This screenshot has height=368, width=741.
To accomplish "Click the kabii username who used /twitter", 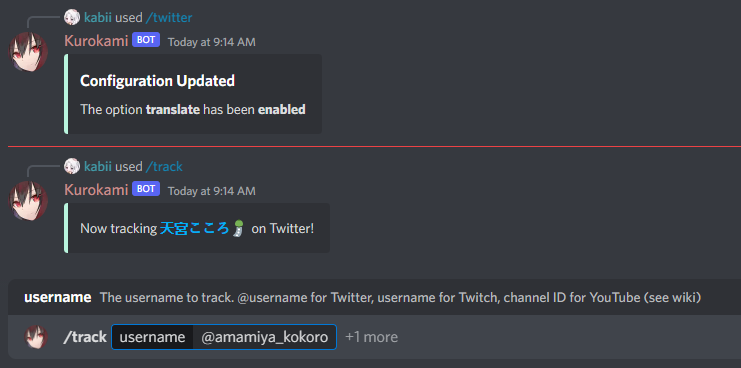I will [x=98, y=18].
